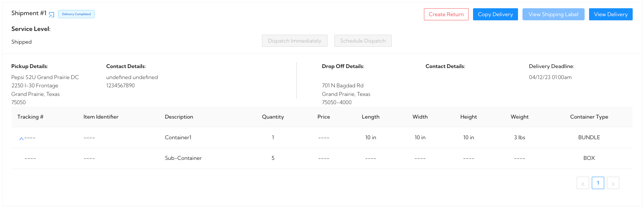Click the BUNDLE container type cell
644x208 pixels.
click(x=589, y=138)
